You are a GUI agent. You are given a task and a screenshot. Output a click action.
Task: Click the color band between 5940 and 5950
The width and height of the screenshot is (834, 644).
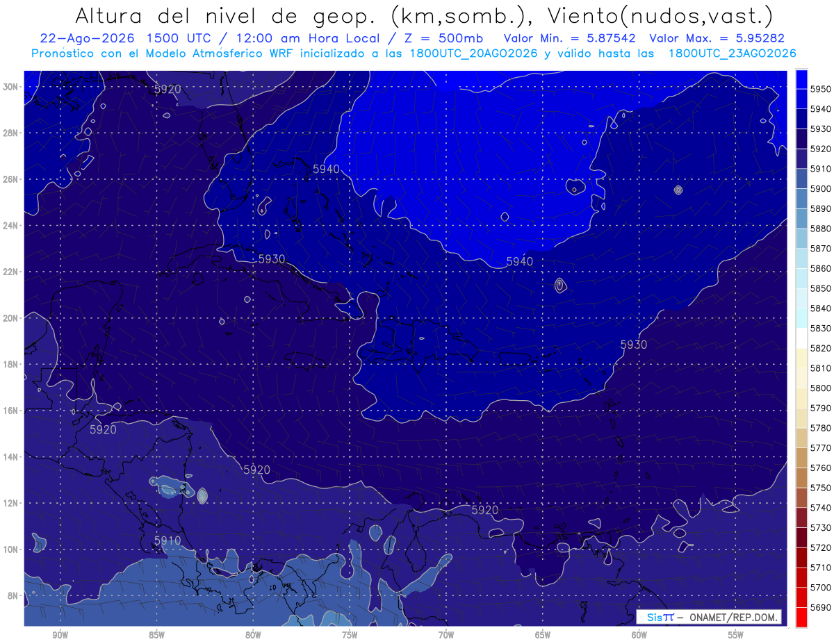point(801,99)
